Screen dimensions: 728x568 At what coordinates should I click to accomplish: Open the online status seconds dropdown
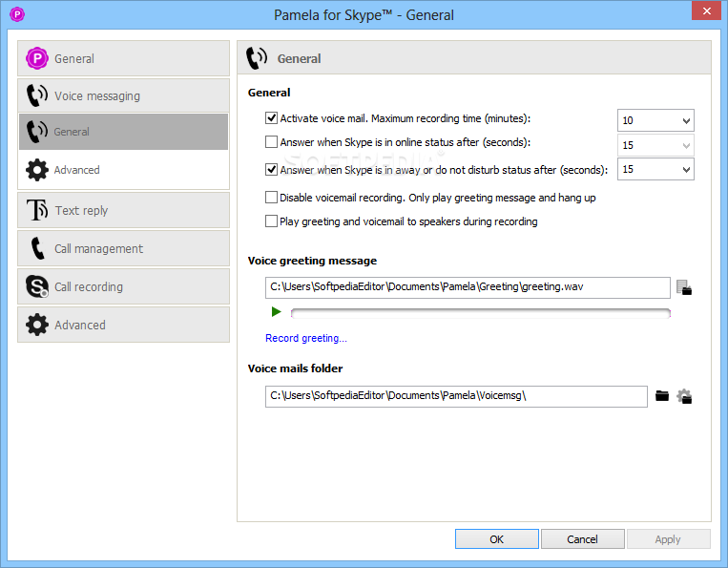pyautogui.click(x=655, y=145)
